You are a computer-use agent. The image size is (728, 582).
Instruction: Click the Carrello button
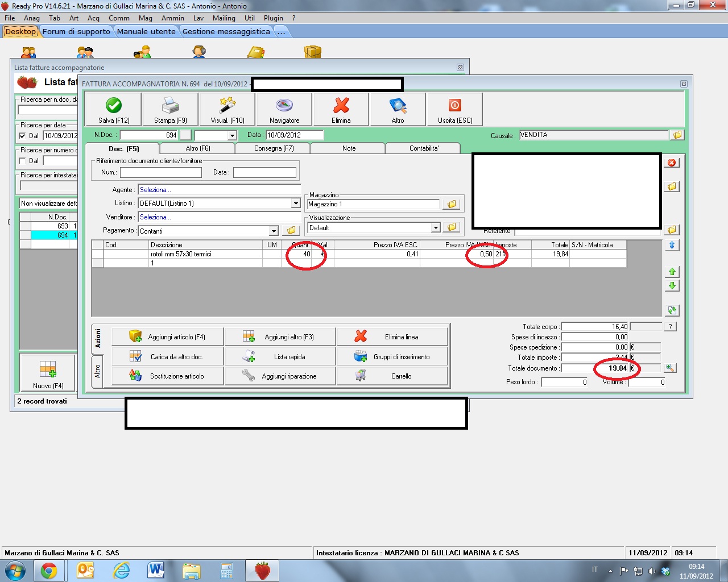pyautogui.click(x=392, y=376)
